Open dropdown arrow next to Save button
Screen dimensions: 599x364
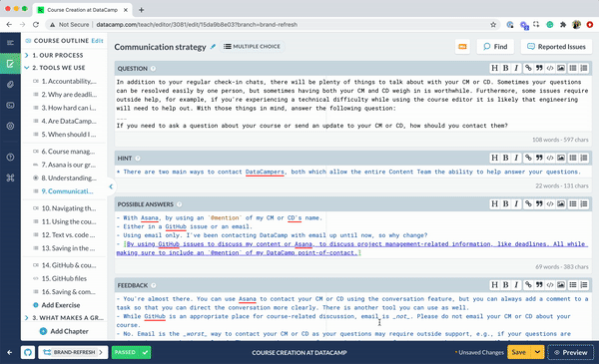537,352
